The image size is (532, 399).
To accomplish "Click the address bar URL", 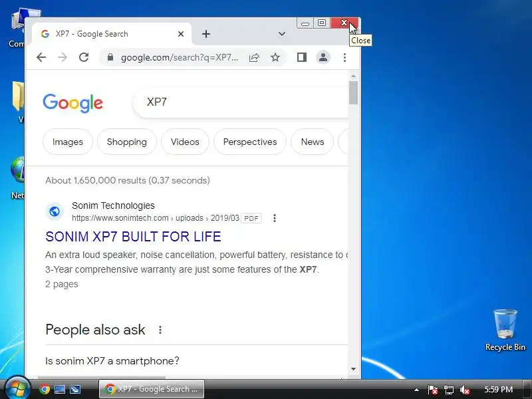I will (180, 57).
